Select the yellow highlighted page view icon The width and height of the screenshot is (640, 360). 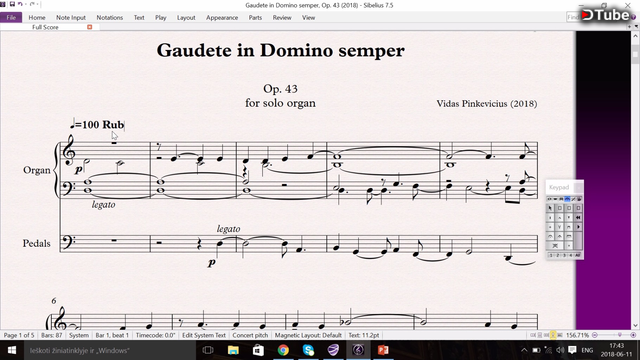[553, 335]
